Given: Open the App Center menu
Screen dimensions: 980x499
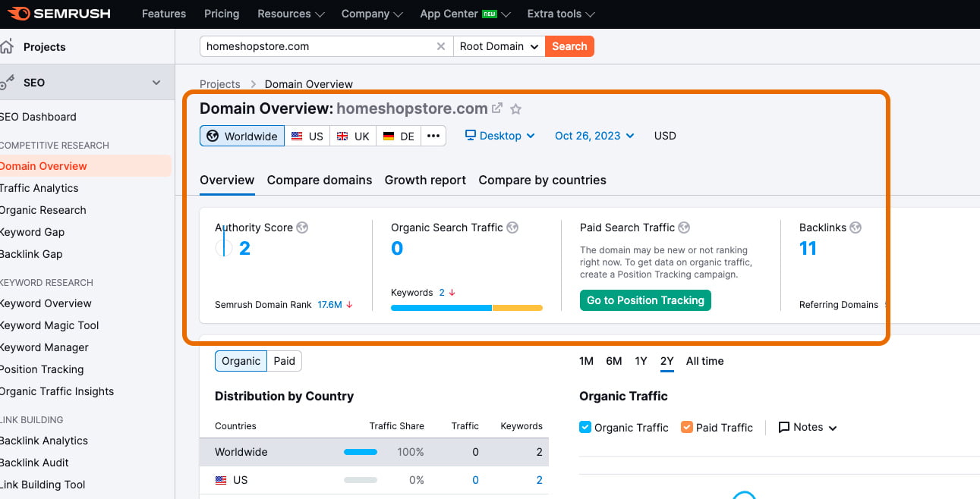Looking at the screenshot, I should (465, 14).
